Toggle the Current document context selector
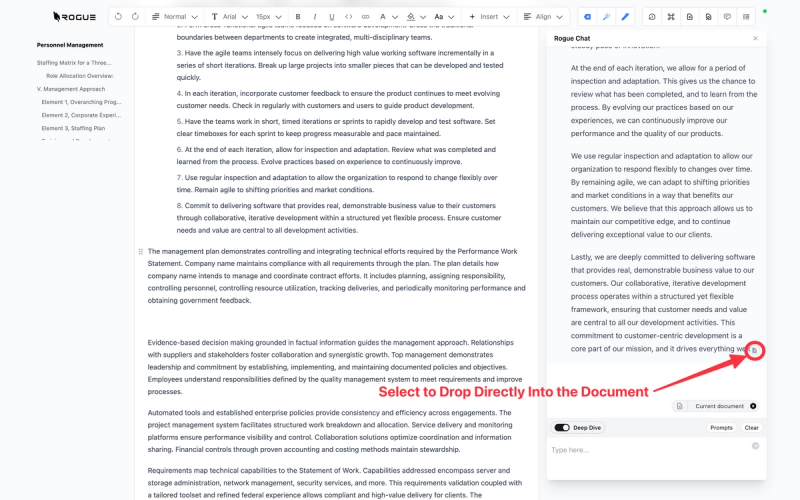This screenshot has height=500, width=800. 753,406
